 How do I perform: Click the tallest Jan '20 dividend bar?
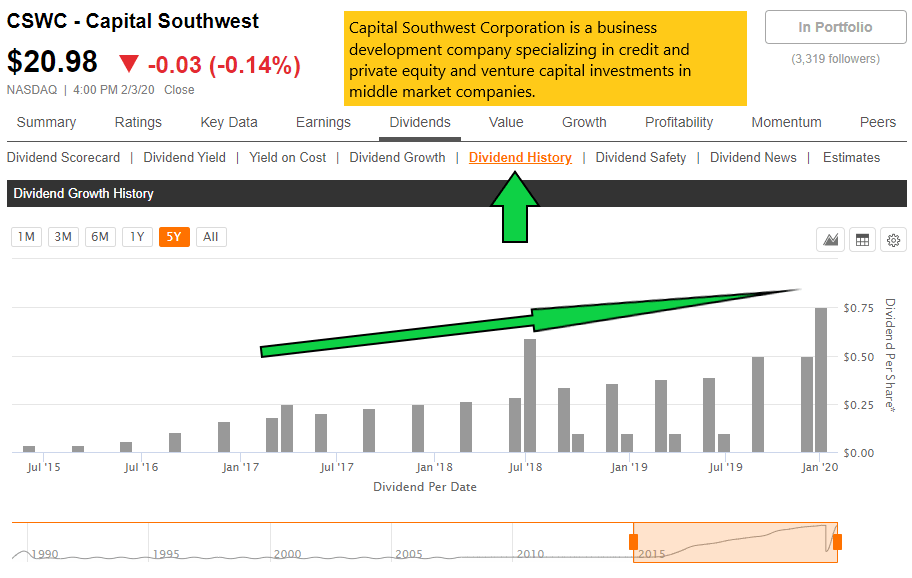pos(821,380)
